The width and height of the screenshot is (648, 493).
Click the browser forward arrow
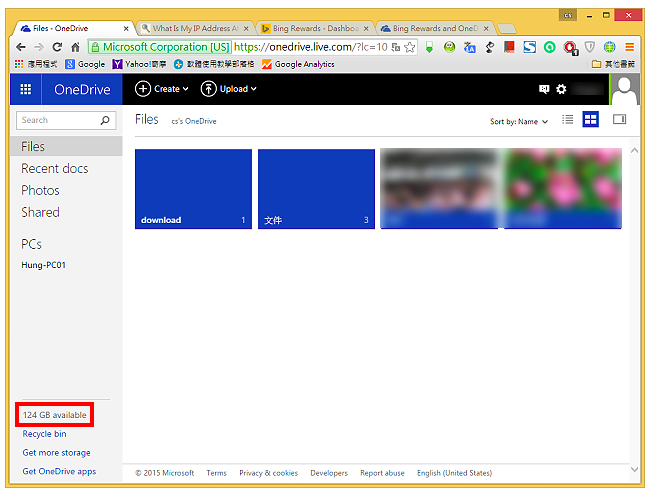pyautogui.click(x=39, y=47)
